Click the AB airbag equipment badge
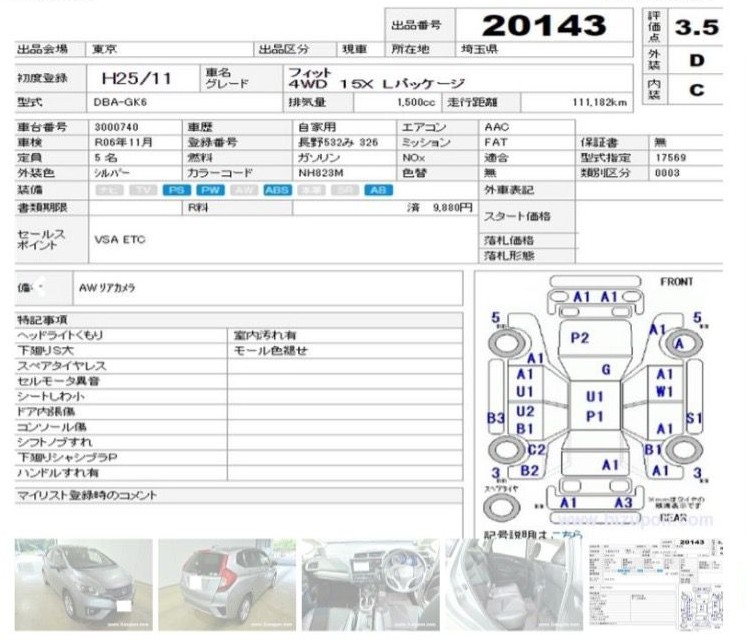746x641 pixels. (379, 190)
